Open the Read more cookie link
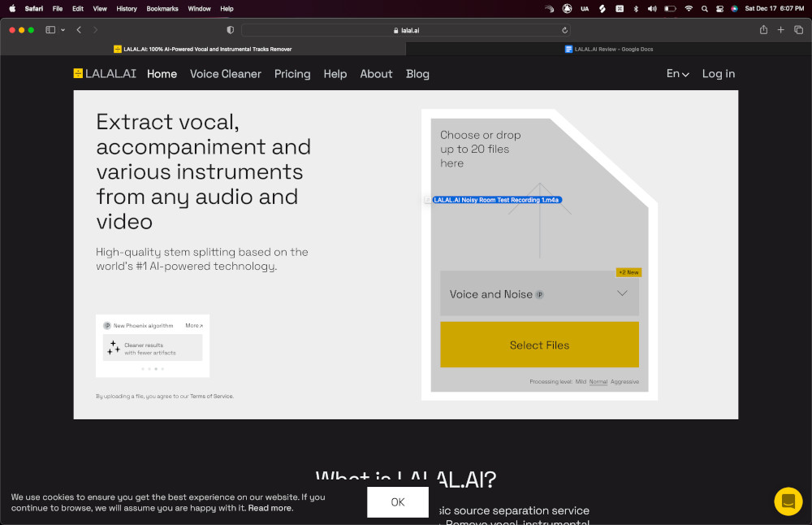 pyautogui.click(x=270, y=508)
